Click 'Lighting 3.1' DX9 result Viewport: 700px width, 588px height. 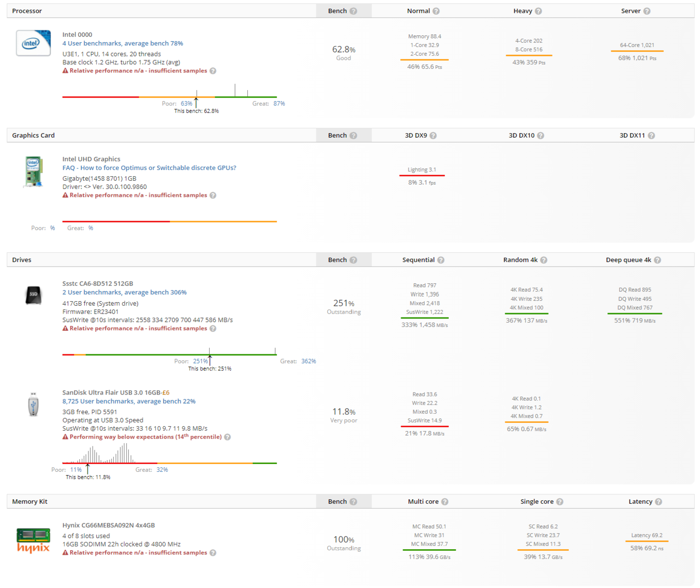pos(422,170)
